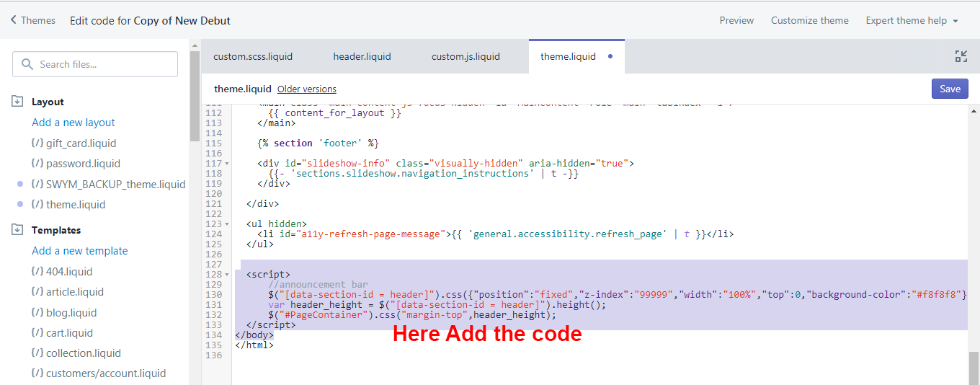Image resolution: width=980 pixels, height=385 pixels.
Task: Click the unsaved dot on theme.liquid tab
Action: click(610, 56)
